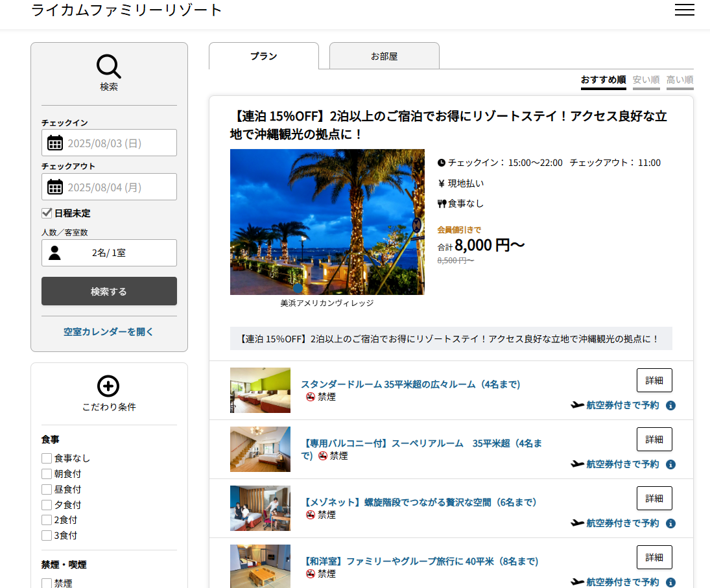Open the guests and rooms selector 2名/1室
The width and height of the screenshot is (710, 588).
(x=109, y=253)
